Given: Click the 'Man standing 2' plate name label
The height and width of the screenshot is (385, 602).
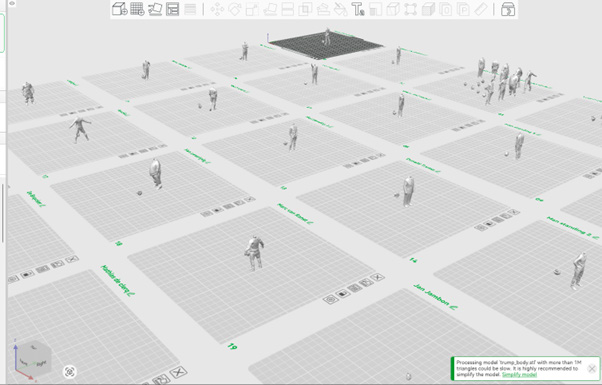Looking at the screenshot, I should coord(569,226).
